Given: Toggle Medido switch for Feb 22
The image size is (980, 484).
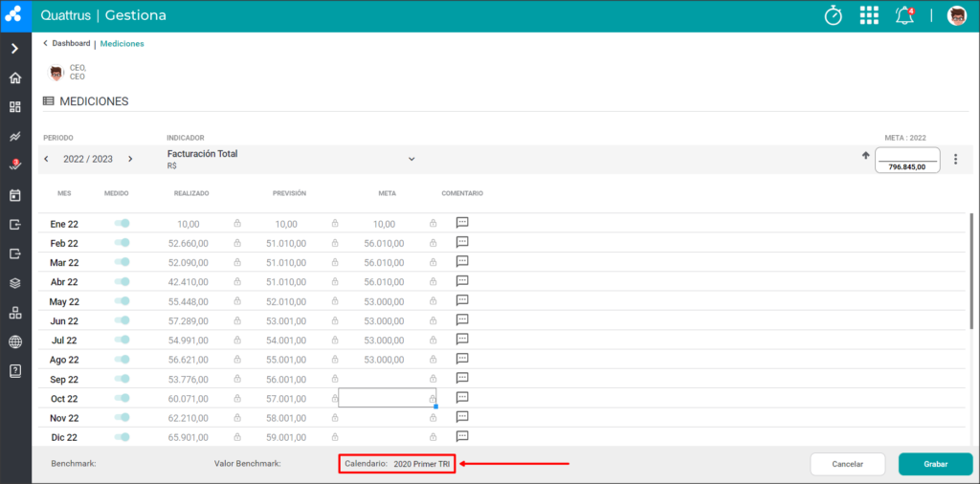Looking at the screenshot, I should pos(122,242).
